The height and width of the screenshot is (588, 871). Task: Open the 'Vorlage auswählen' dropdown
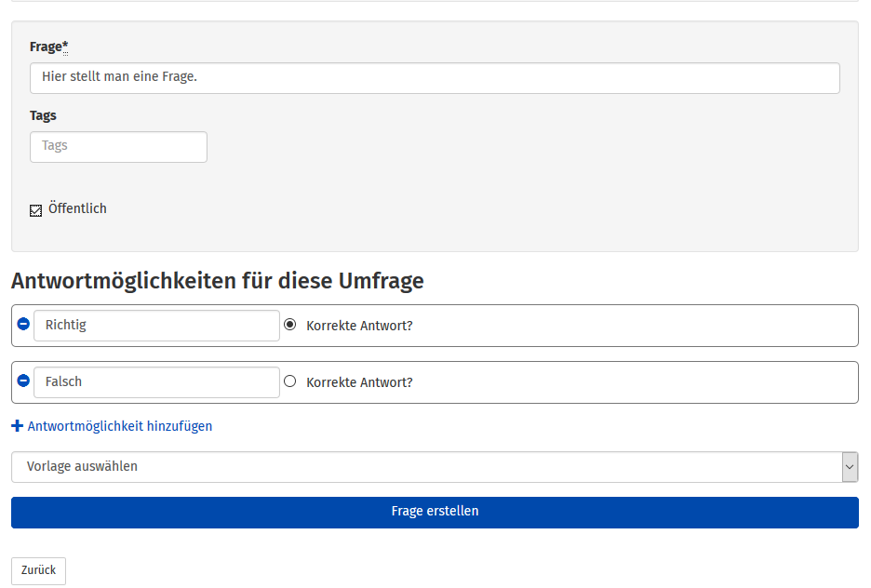tap(425, 467)
